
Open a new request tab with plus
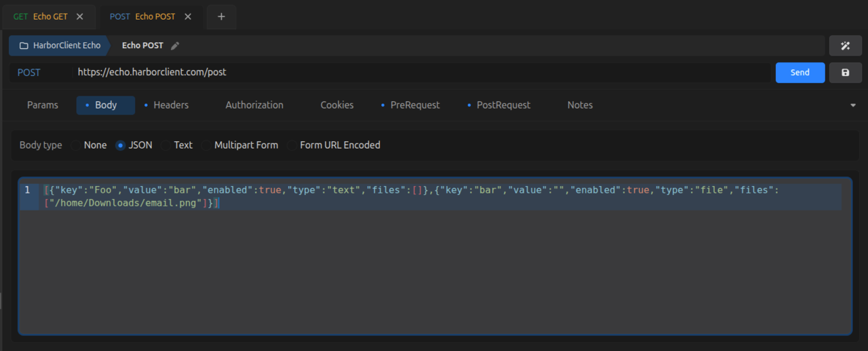click(x=221, y=16)
